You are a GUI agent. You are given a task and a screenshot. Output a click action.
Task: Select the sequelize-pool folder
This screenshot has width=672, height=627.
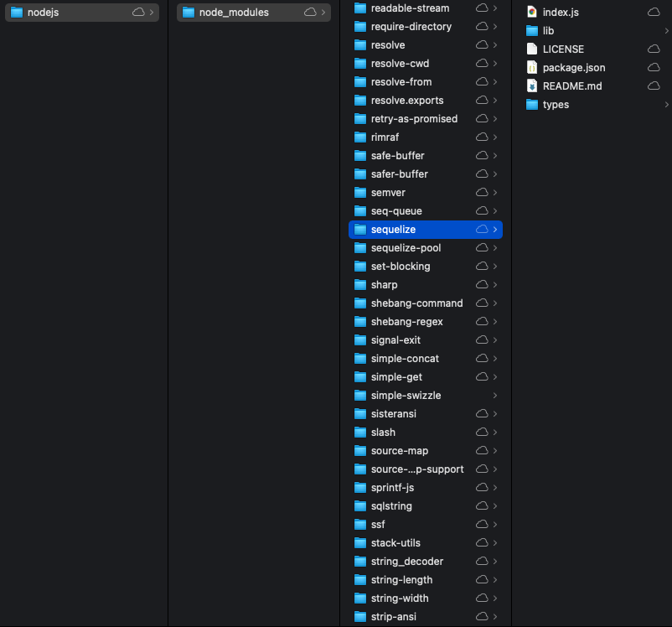[x=426, y=248]
